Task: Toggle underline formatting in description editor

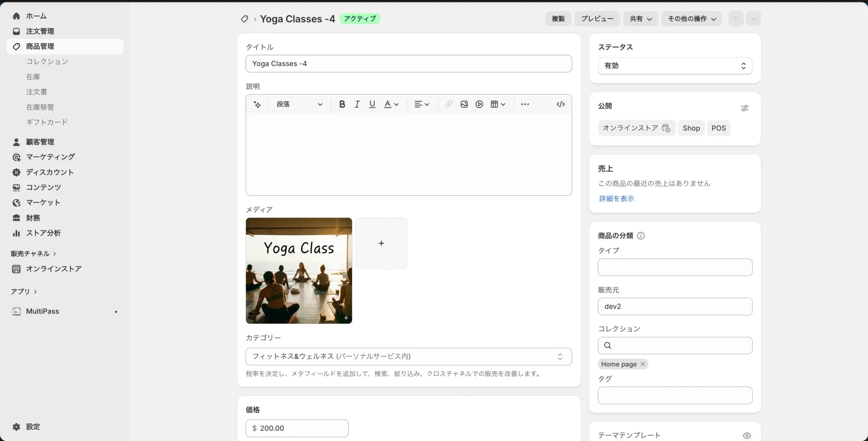Action: pyautogui.click(x=372, y=104)
